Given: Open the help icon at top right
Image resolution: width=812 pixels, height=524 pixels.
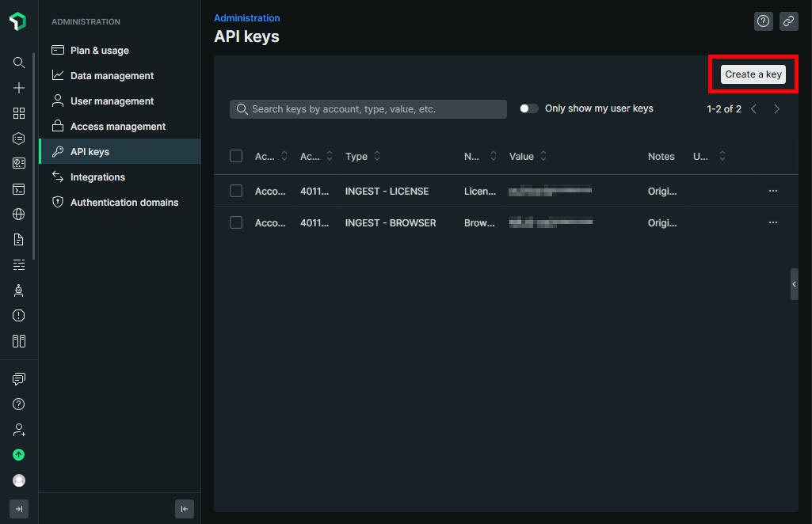Looking at the screenshot, I should click(x=764, y=21).
